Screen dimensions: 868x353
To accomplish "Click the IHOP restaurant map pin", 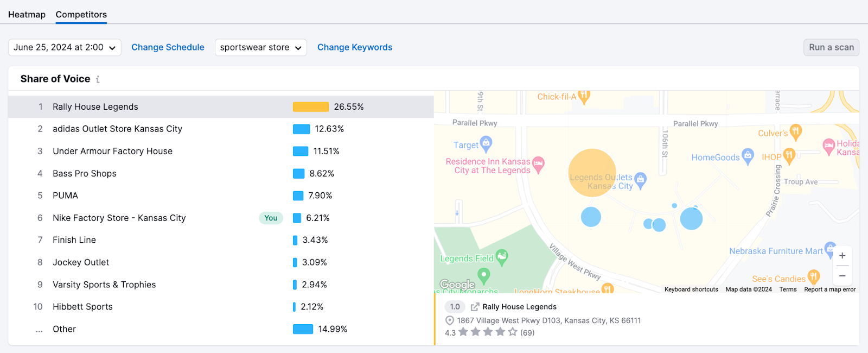I will (789, 156).
